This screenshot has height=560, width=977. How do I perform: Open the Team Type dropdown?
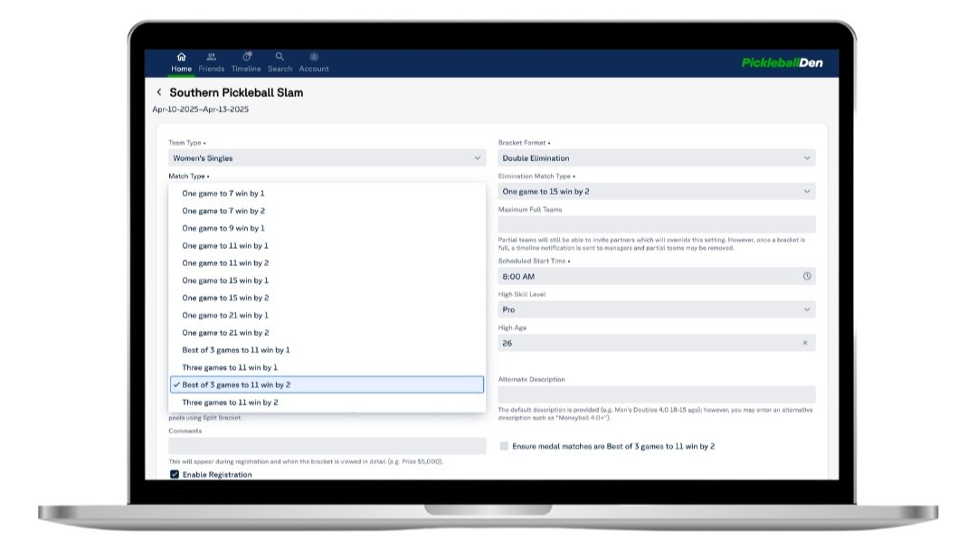pyautogui.click(x=327, y=157)
